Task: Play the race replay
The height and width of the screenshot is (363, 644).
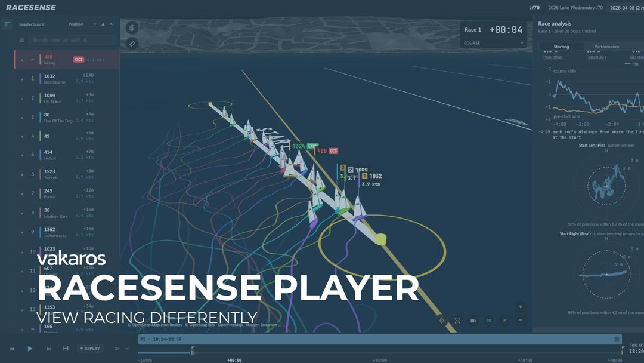Action: (30, 349)
